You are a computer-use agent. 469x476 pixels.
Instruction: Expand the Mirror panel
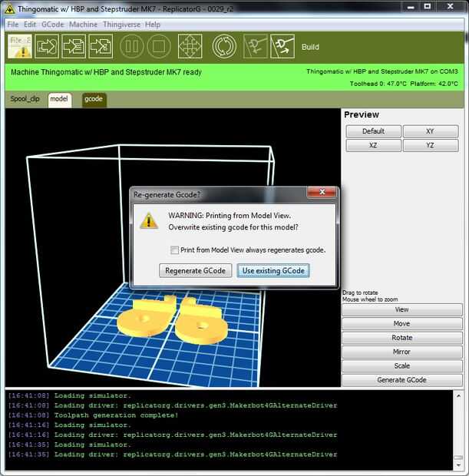pos(402,352)
